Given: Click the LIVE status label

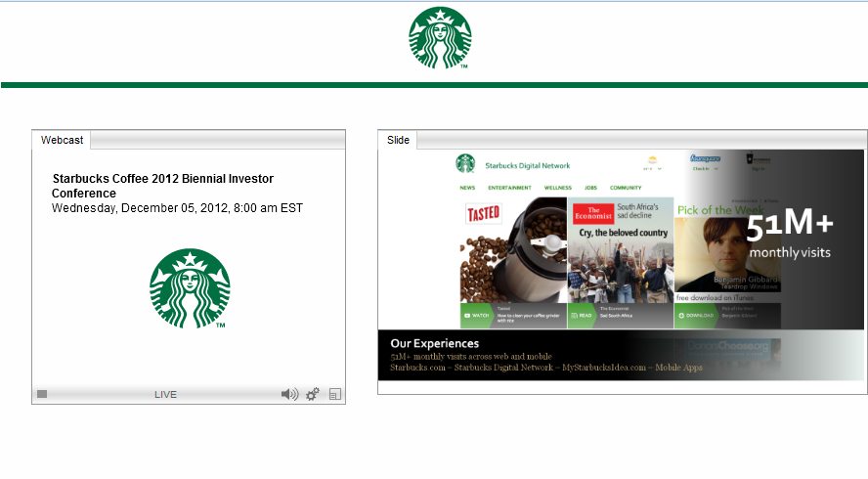Looking at the screenshot, I should (x=165, y=394).
